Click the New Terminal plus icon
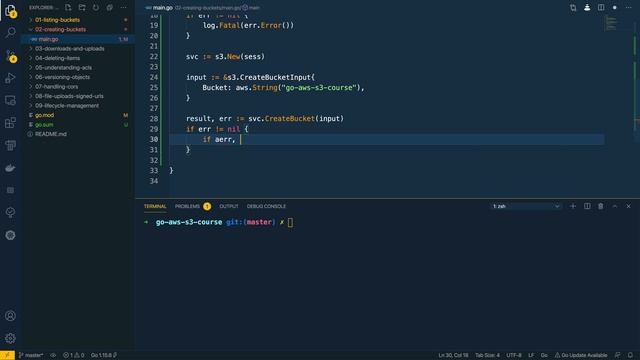The height and width of the screenshot is (360, 640). pos(573,206)
